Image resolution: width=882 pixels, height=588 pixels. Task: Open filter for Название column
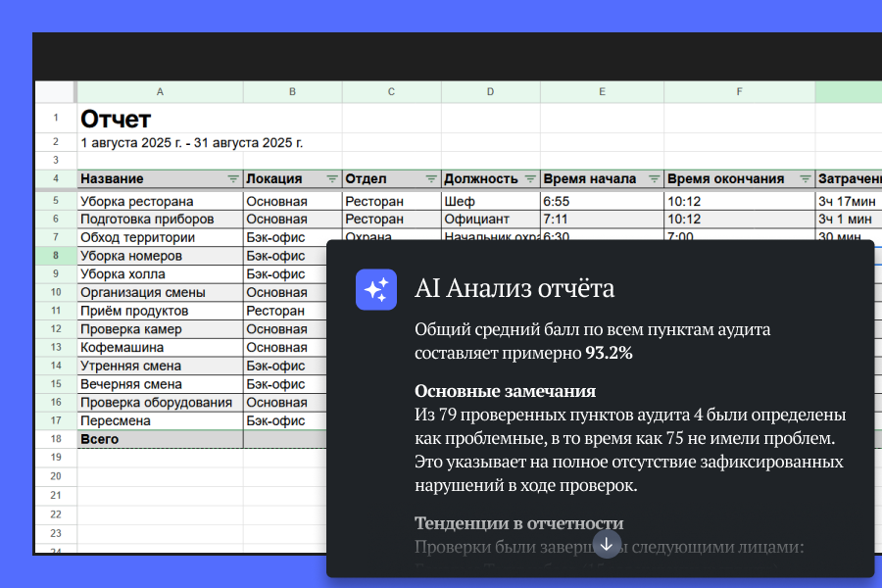coord(233,179)
